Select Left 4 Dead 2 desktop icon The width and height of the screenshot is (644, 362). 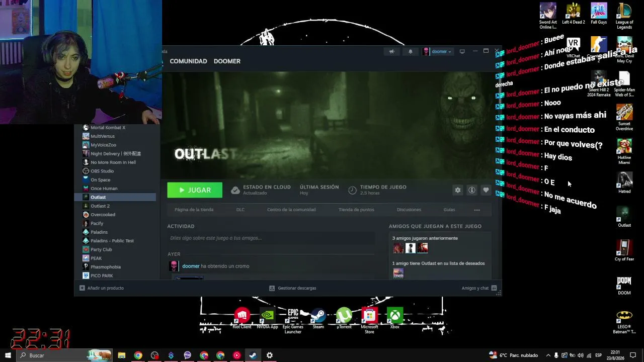[x=574, y=14]
